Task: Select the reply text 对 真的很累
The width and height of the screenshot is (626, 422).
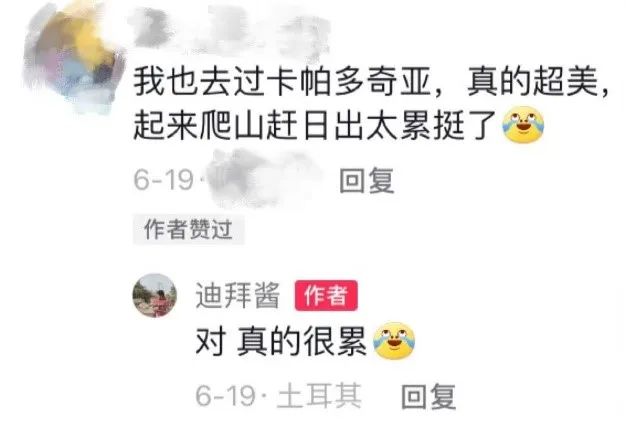Action: [x=281, y=341]
